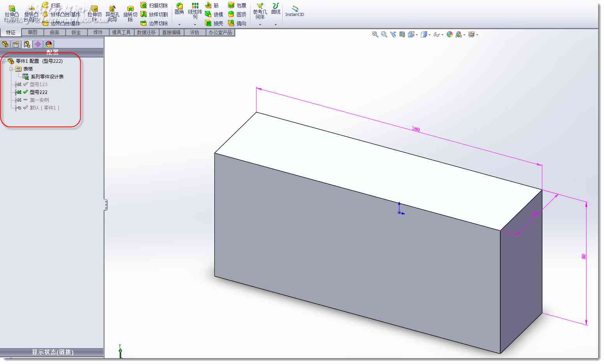Open the View Orientation dropdown arrow

pos(417,35)
